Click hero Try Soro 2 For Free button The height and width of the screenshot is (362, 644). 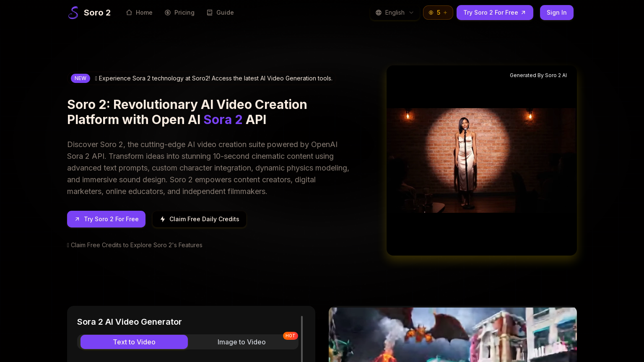[106, 219]
